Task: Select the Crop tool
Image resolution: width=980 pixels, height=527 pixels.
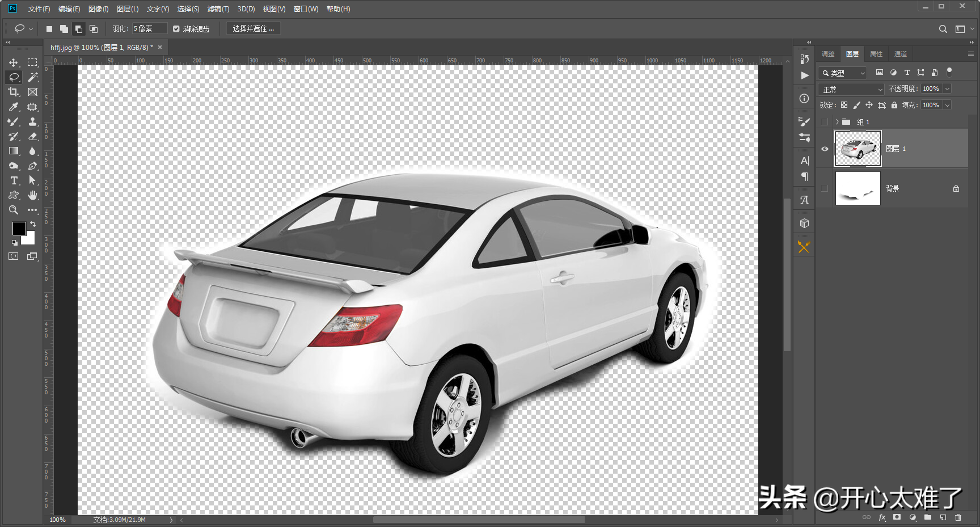Action: [x=14, y=92]
